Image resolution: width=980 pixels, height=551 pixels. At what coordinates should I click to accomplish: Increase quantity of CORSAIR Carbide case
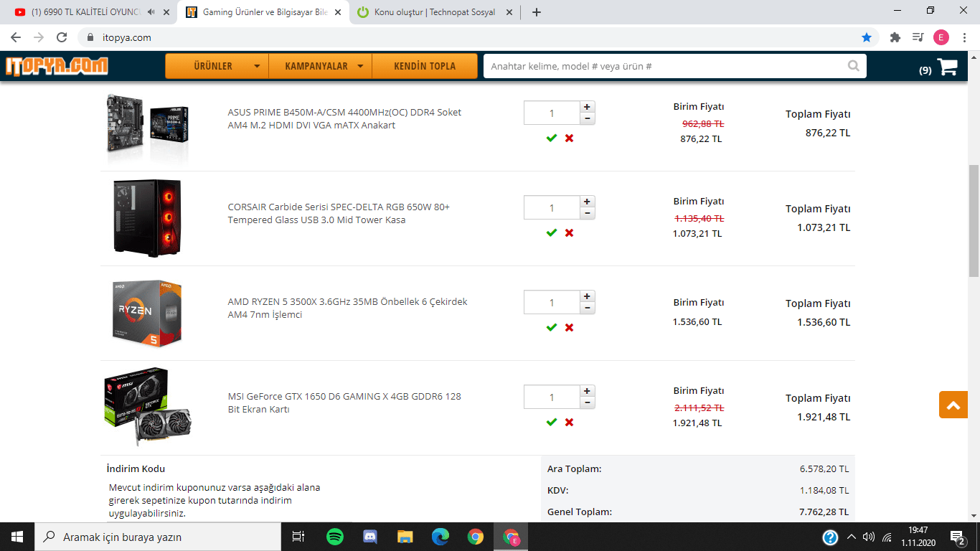(x=587, y=202)
